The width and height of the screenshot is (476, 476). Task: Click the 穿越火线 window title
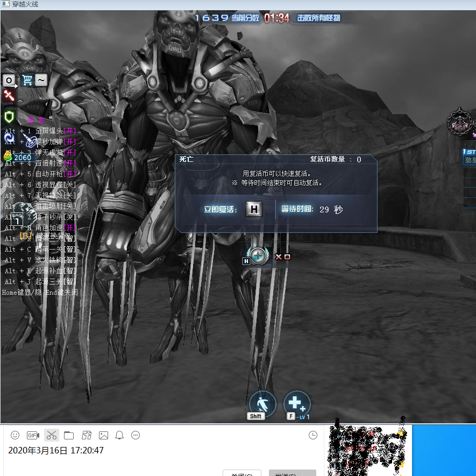click(x=25, y=4)
